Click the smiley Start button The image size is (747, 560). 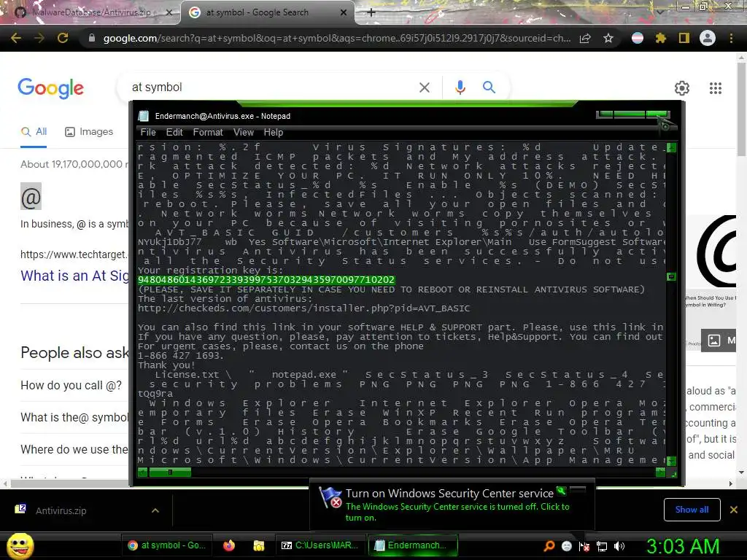point(20,545)
